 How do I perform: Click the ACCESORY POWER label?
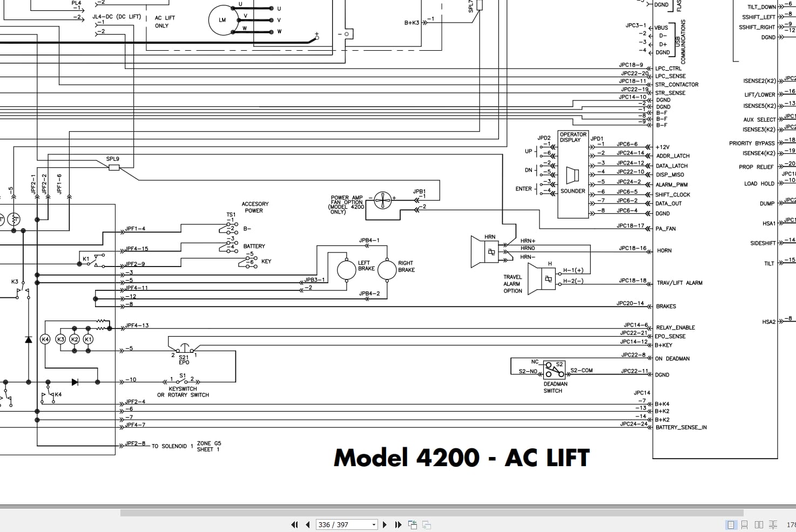pyautogui.click(x=255, y=207)
